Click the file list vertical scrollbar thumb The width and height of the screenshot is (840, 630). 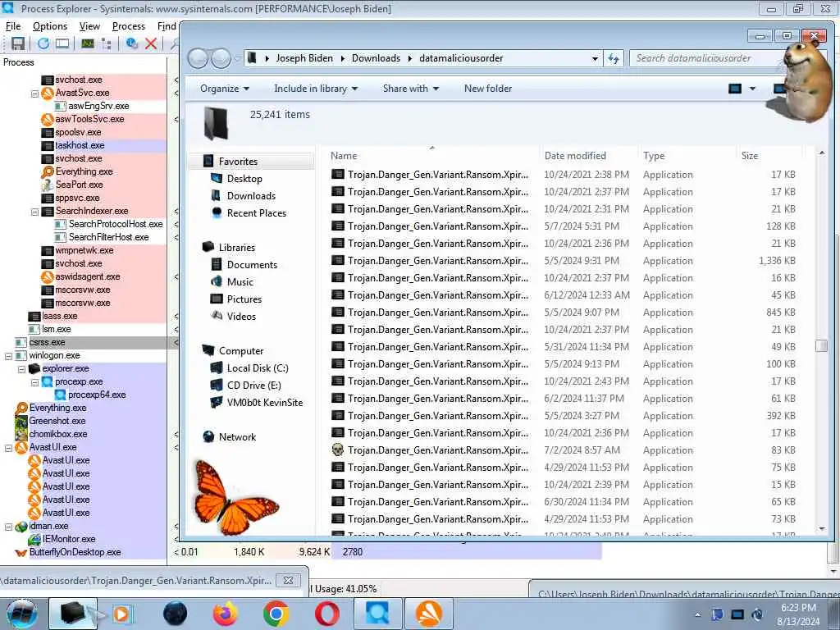(x=821, y=345)
